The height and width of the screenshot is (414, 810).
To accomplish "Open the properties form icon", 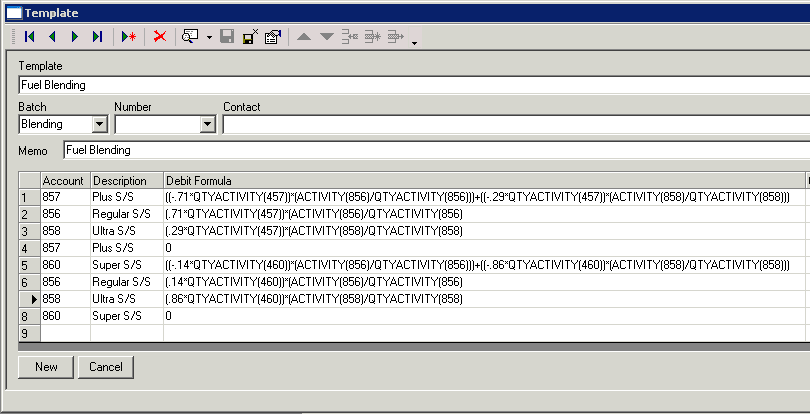I will click(273, 37).
